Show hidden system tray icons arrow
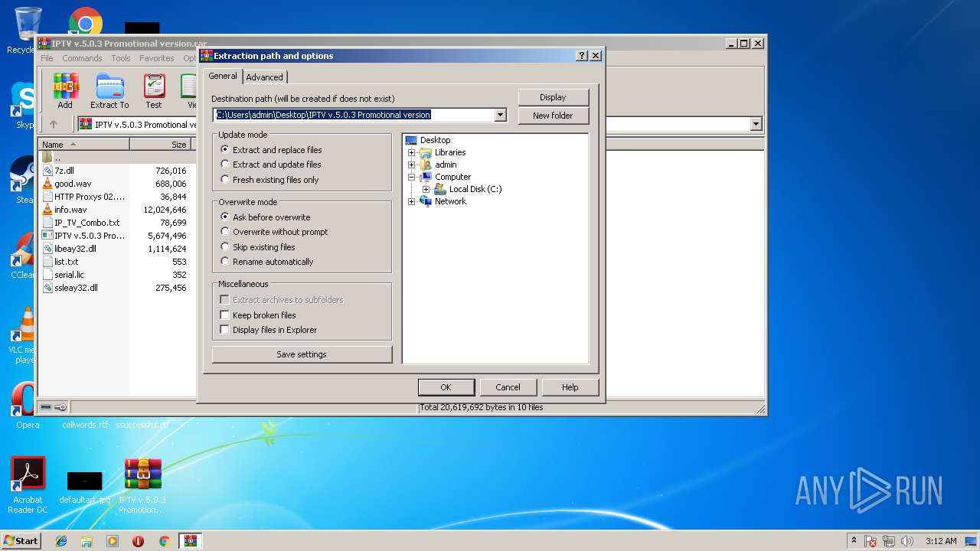The image size is (980, 551). (854, 540)
